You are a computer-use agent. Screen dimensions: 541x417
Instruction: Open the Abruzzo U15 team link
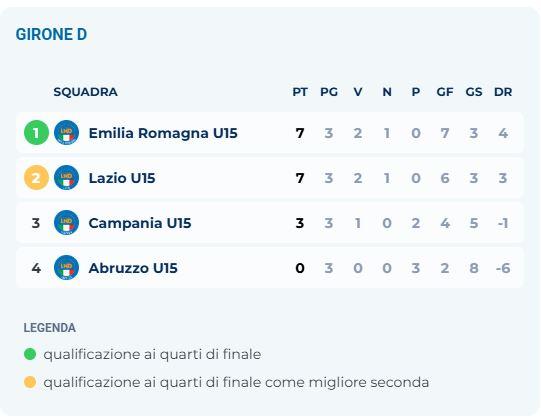click(x=133, y=268)
